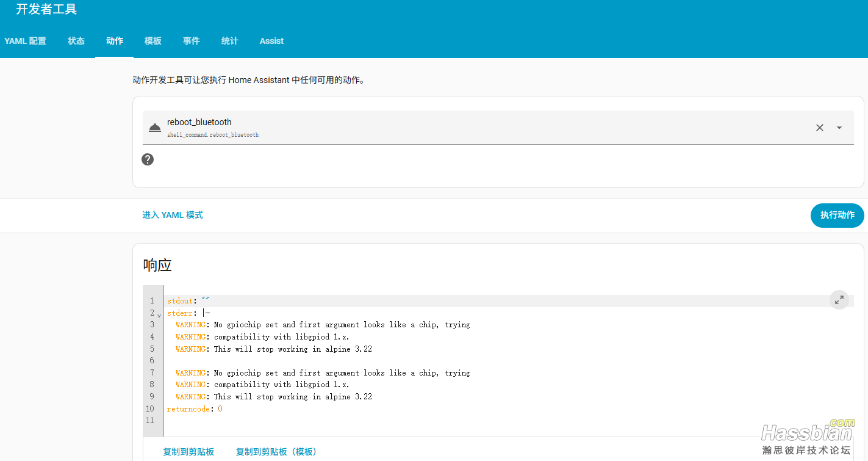Click 复制到剪贴板（模板） button

[276, 452]
